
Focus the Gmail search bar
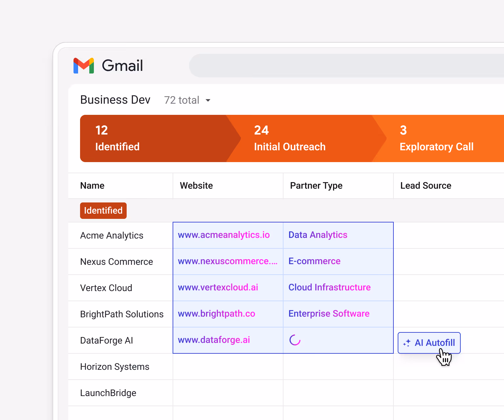click(346, 66)
